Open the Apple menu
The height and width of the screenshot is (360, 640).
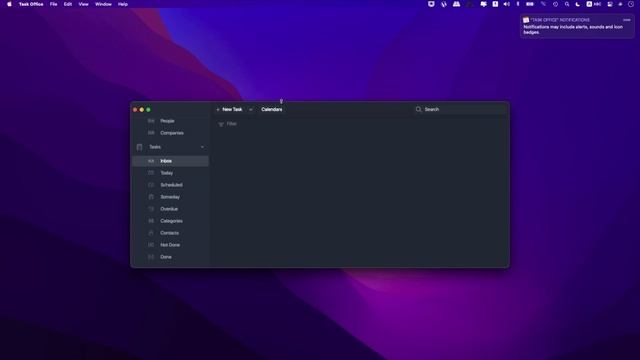9,4
